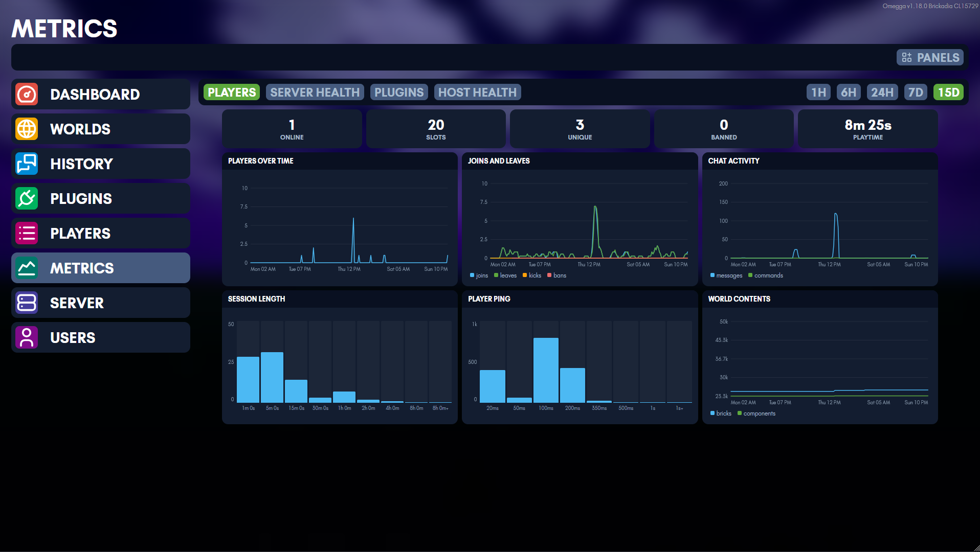Click the 100ms Player Ping bar

click(x=546, y=370)
